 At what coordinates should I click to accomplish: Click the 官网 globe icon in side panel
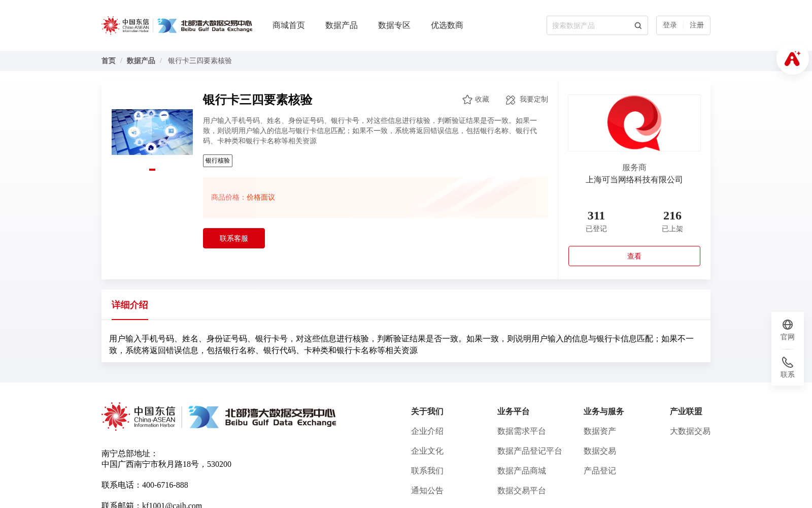pyautogui.click(x=788, y=325)
